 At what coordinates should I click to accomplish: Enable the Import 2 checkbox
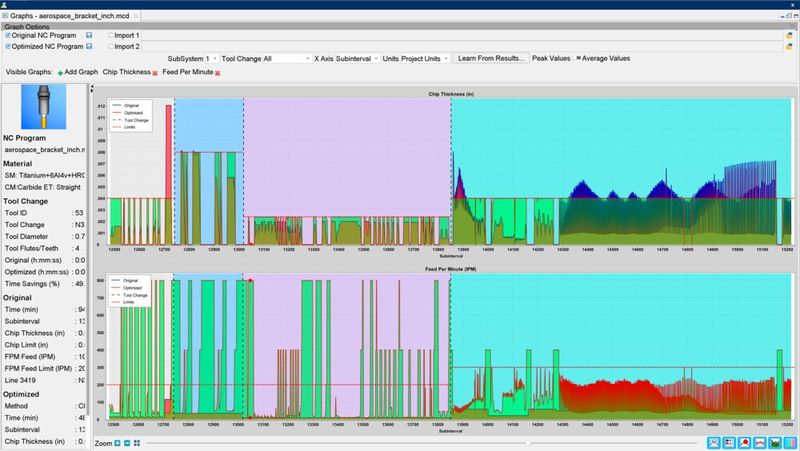point(111,46)
